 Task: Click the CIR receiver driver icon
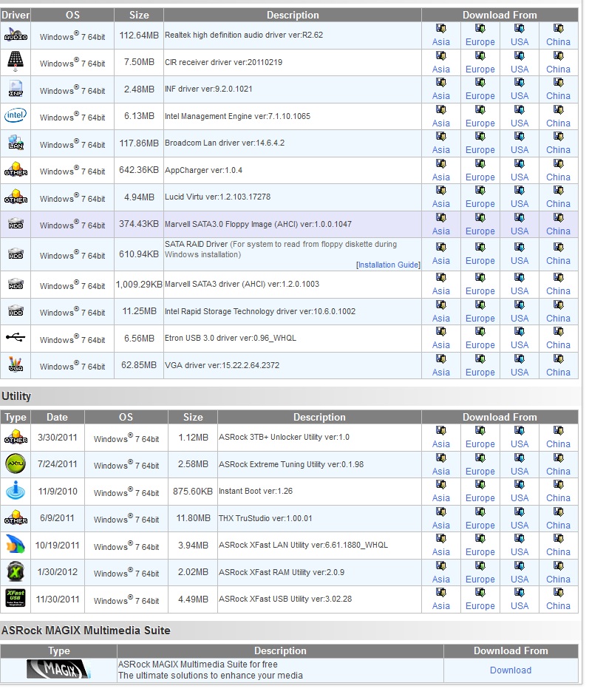tap(16, 61)
